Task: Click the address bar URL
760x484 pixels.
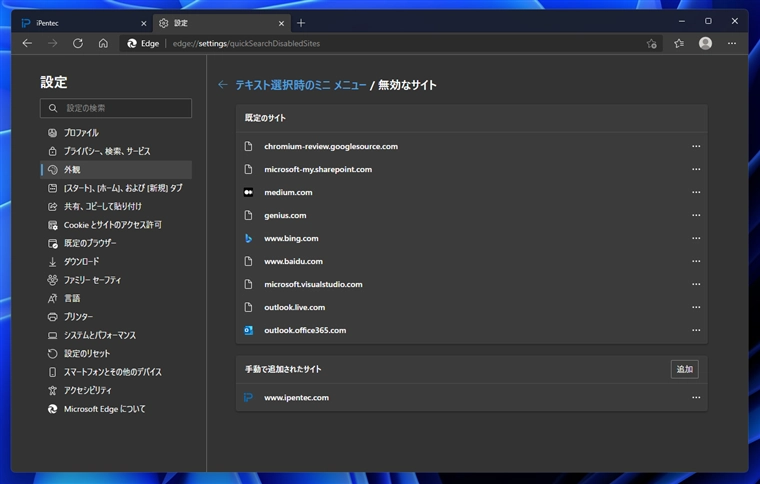Action: coord(246,44)
